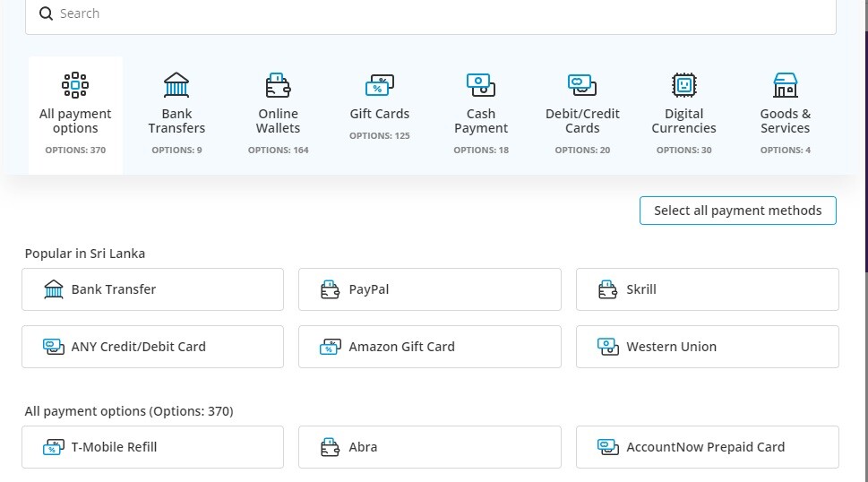Click the magnifier icon in search bar

(x=46, y=13)
